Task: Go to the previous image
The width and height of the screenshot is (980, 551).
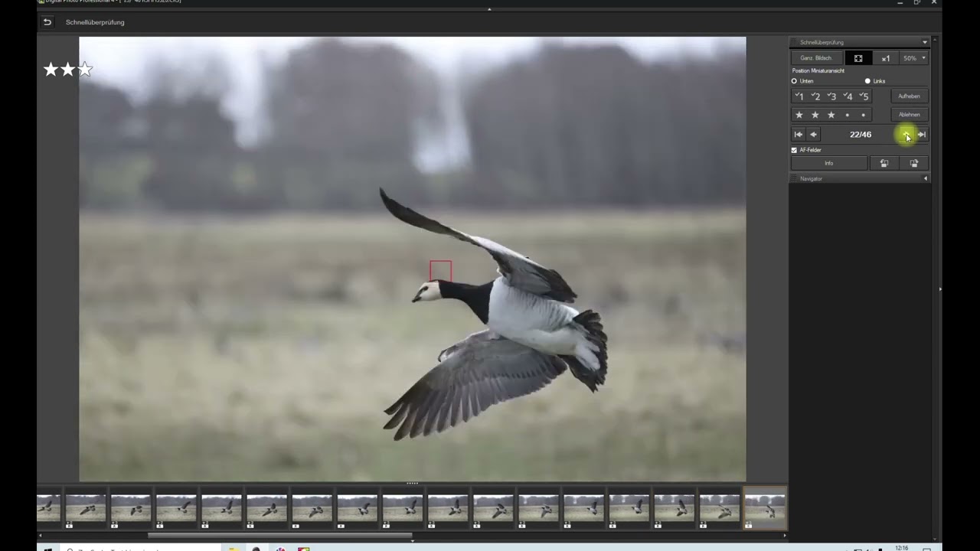Action: click(x=814, y=135)
